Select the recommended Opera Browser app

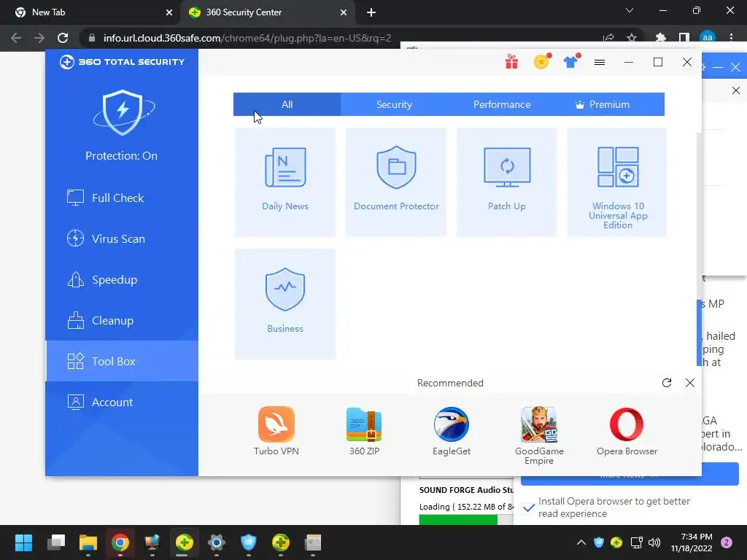[x=627, y=431]
